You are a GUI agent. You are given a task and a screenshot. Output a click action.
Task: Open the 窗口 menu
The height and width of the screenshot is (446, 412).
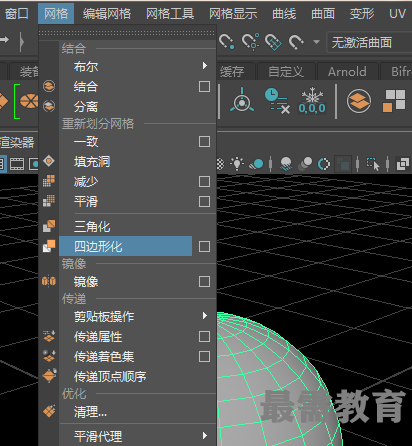point(17,14)
